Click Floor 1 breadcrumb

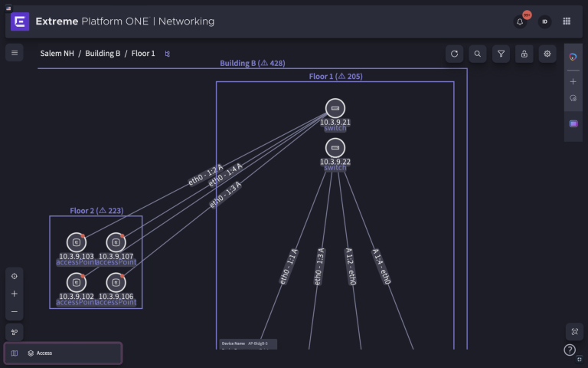143,54
